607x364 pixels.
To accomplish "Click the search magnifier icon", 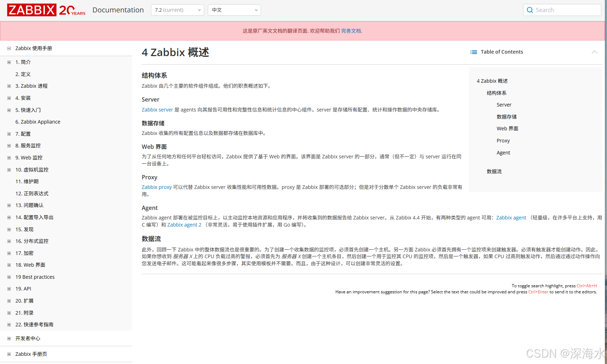I will (530, 10).
